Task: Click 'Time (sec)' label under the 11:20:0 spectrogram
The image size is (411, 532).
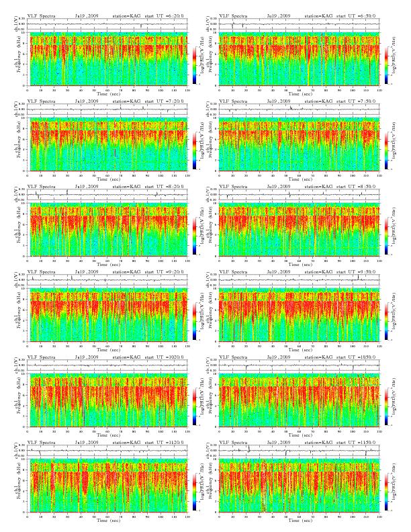Action: (109, 520)
